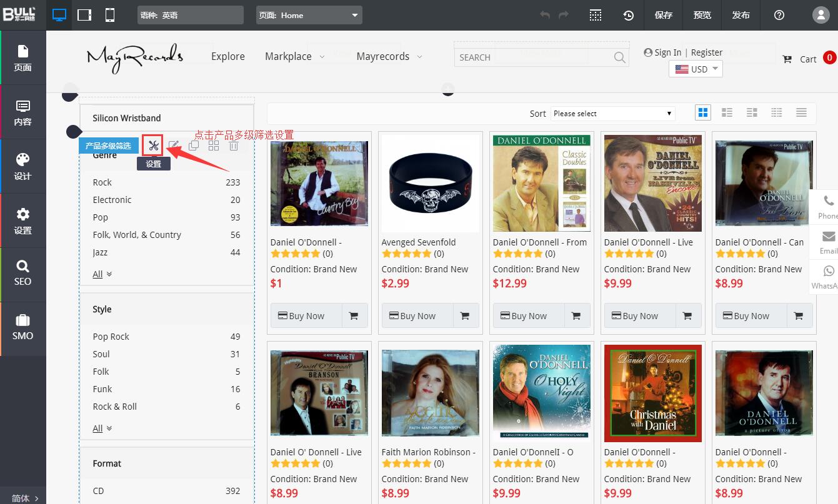Click the 发布 (Publish) button
Viewport: 838px width, 504px height.
point(741,15)
